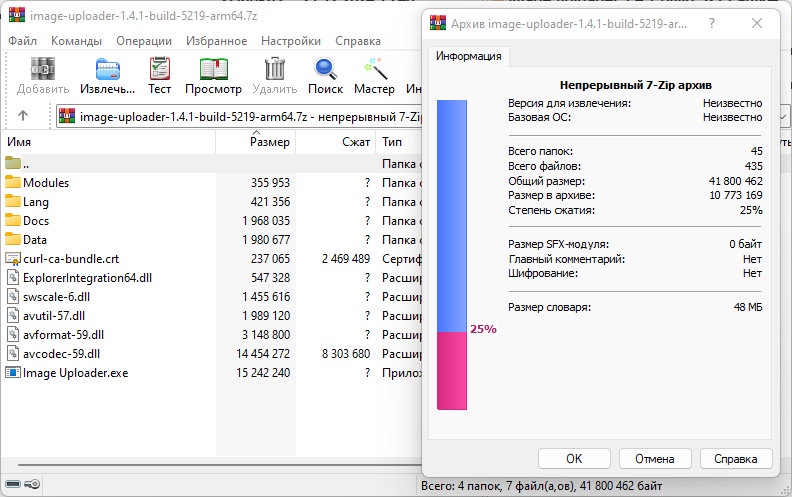Select the Image Uploader.exe file name
Viewport: 792px width, 497px height.
[x=76, y=373]
